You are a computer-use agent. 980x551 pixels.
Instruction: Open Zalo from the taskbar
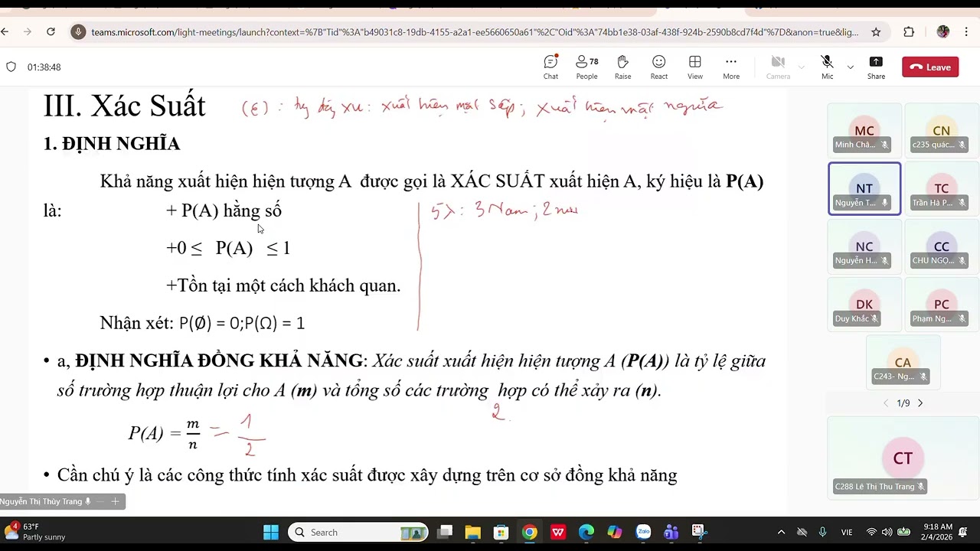642,533
